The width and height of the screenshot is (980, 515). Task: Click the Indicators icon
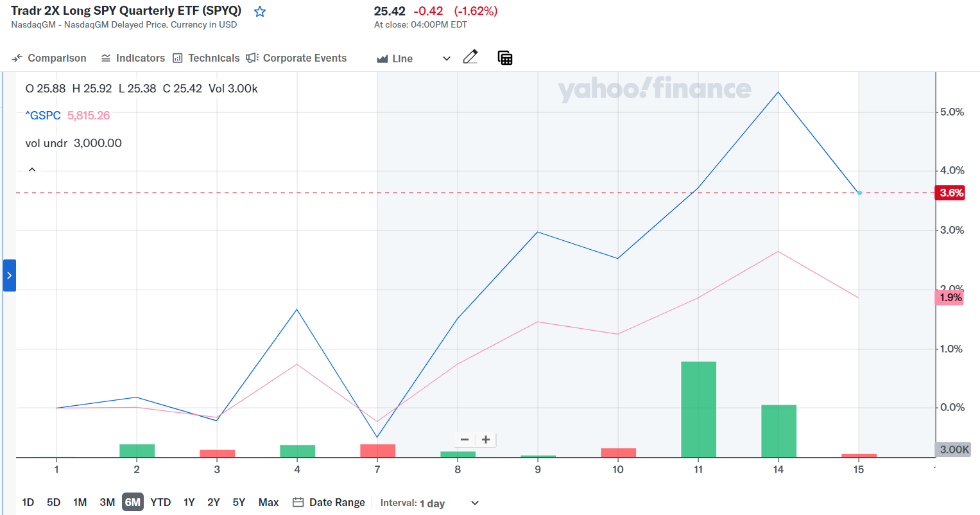click(x=106, y=58)
